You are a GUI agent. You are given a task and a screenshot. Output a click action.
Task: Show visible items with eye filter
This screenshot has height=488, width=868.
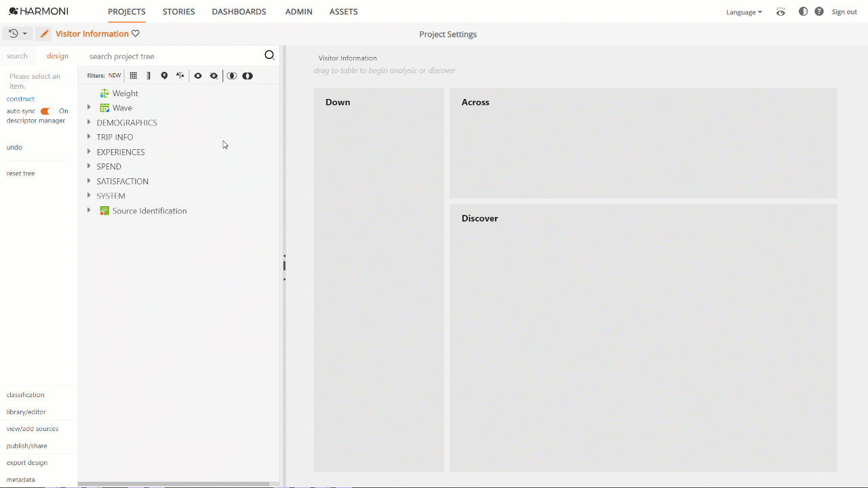click(198, 76)
